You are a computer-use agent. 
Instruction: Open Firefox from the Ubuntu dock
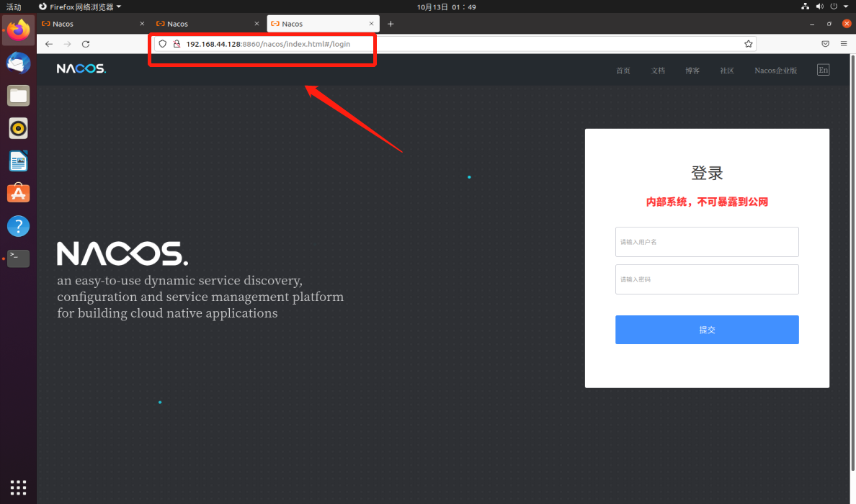[19, 30]
